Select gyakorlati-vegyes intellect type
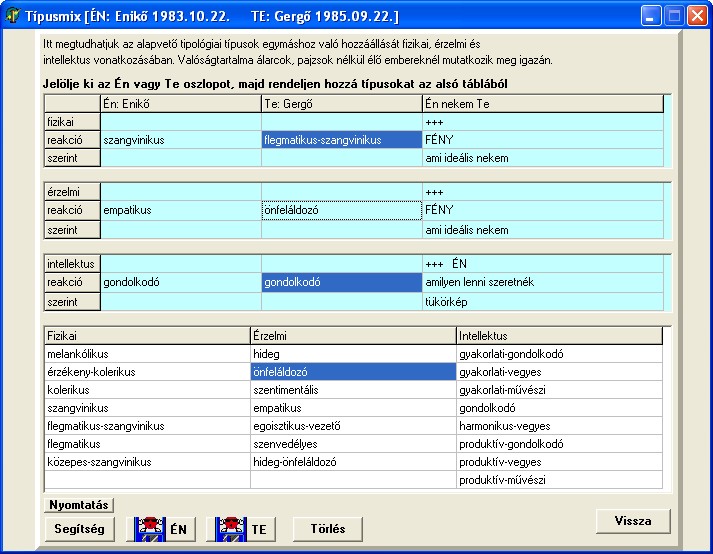The image size is (713, 554). (559, 372)
